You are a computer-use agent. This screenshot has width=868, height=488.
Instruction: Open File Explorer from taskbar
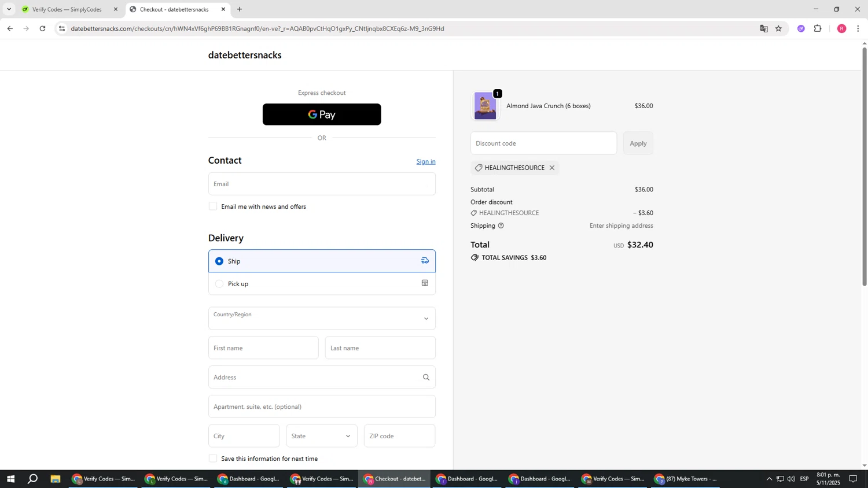pos(56,479)
